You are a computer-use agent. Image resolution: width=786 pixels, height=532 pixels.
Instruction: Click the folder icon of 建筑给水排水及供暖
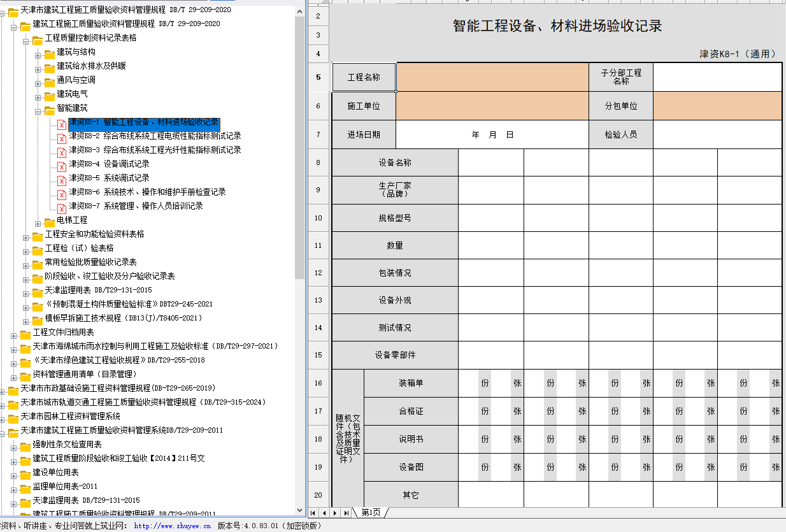click(49, 68)
